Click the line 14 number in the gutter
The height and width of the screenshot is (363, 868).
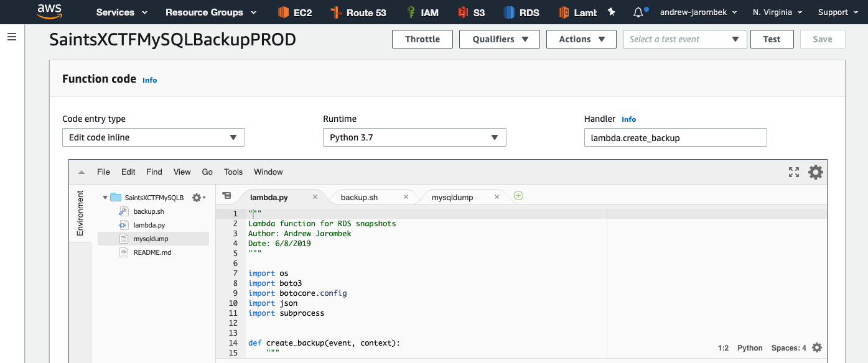(x=233, y=343)
